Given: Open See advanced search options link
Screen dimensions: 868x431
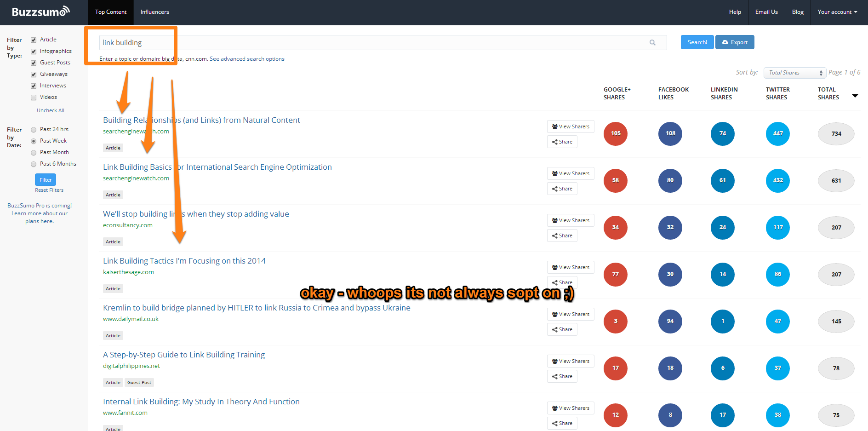Looking at the screenshot, I should click(247, 59).
